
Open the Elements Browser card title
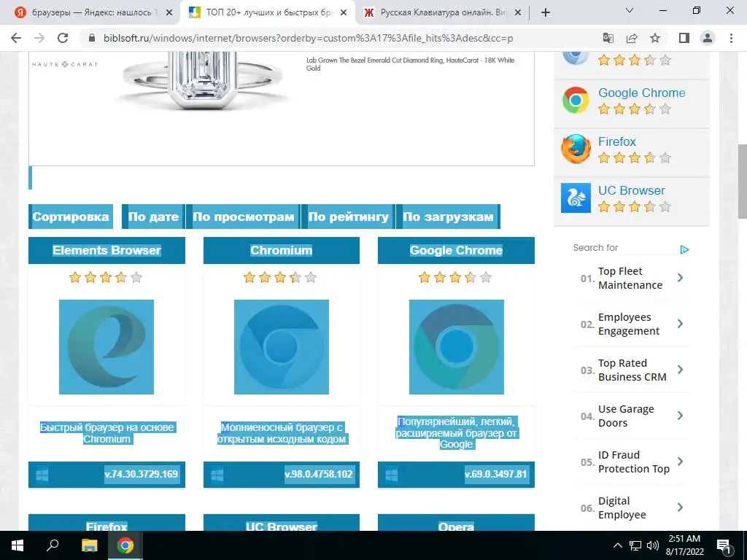click(x=107, y=251)
